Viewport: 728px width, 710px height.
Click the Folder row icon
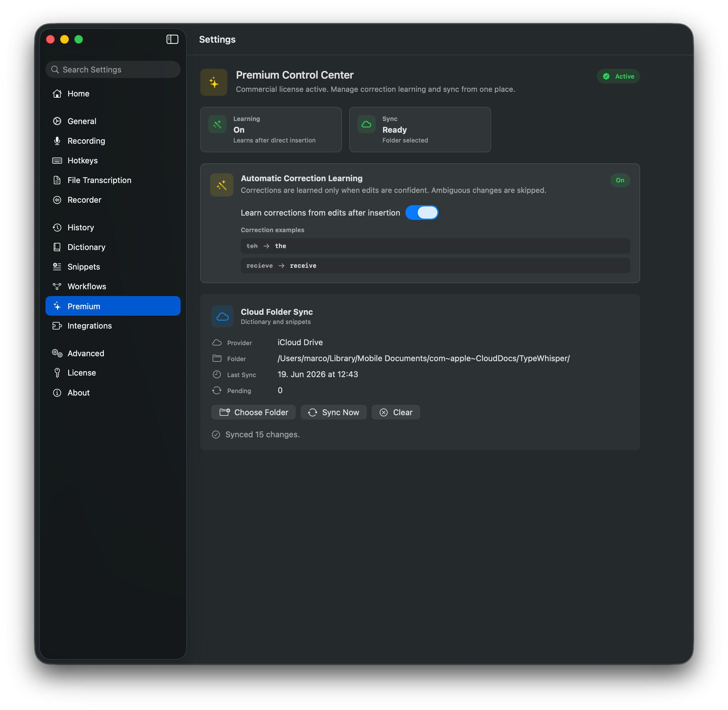[x=217, y=358]
